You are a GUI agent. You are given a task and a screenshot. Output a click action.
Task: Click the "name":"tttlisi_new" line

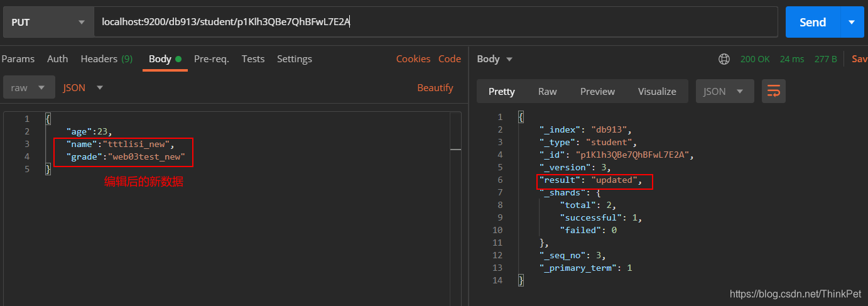120,144
